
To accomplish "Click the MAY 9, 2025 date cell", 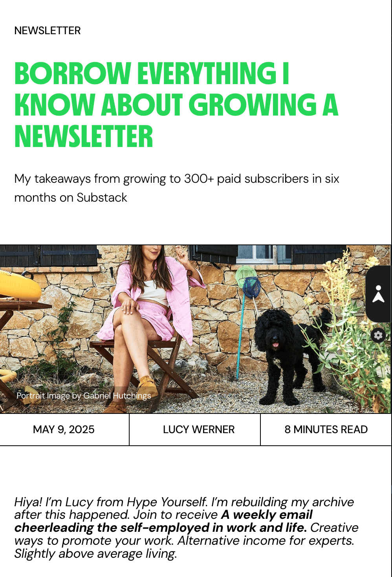I will click(x=64, y=429).
